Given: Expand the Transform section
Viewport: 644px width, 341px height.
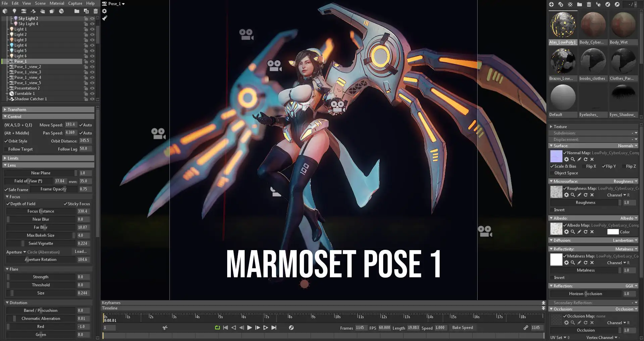Looking at the screenshot, I should point(5,110).
